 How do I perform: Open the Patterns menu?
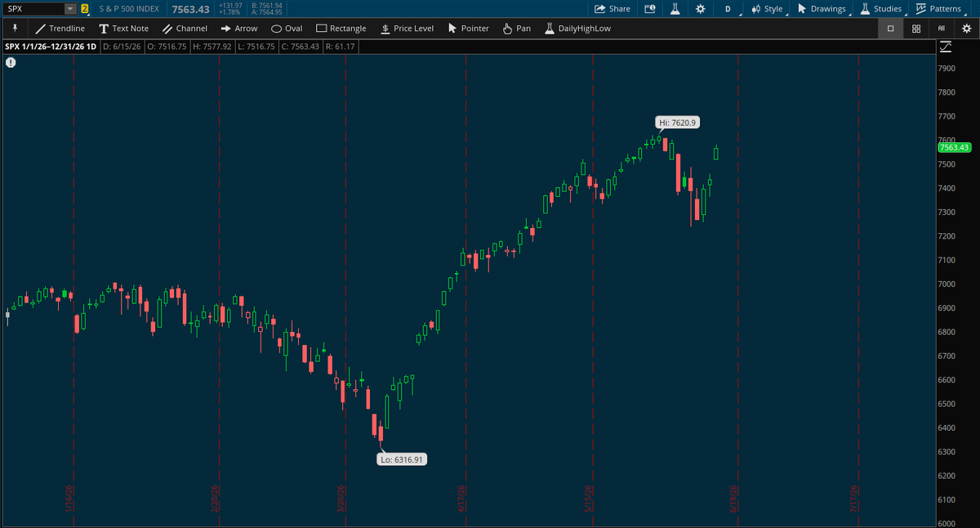coord(940,9)
